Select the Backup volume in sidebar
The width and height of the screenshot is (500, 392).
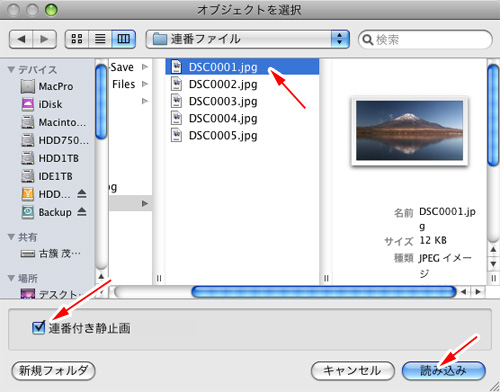click(x=47, y=212)
